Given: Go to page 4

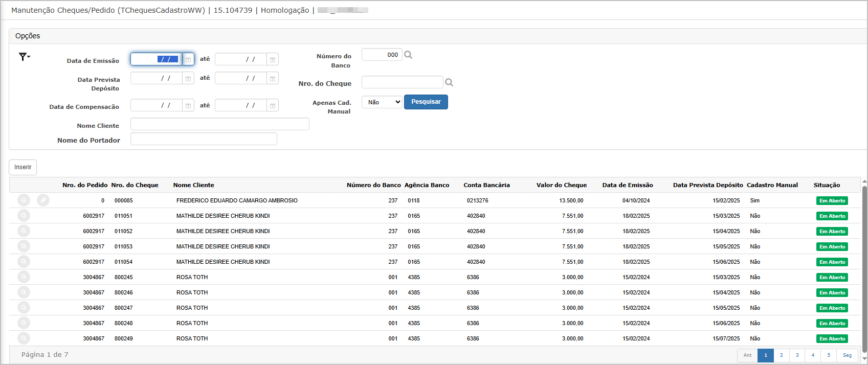Looking at the screenshot, I should pos(813,355).
